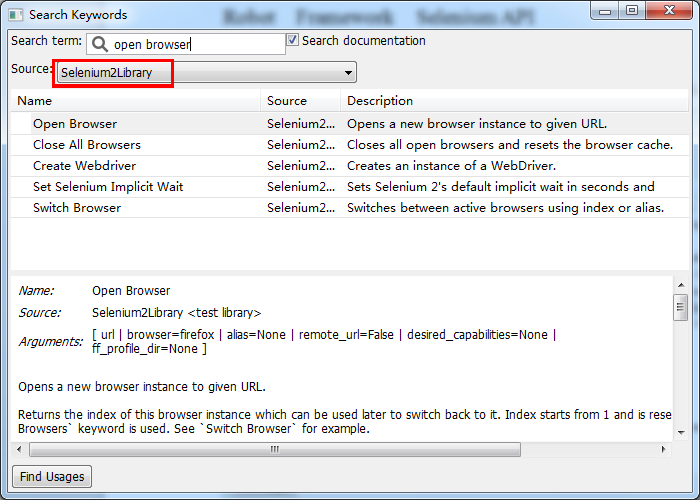
Task: Sort by the Description column header
Action: pyautogui.click(x=514, y=101)
